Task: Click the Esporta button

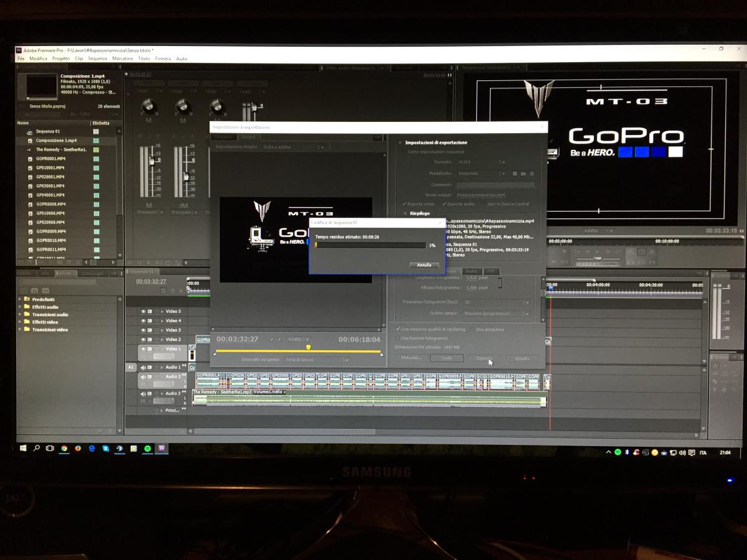Action: coord(484,358)
